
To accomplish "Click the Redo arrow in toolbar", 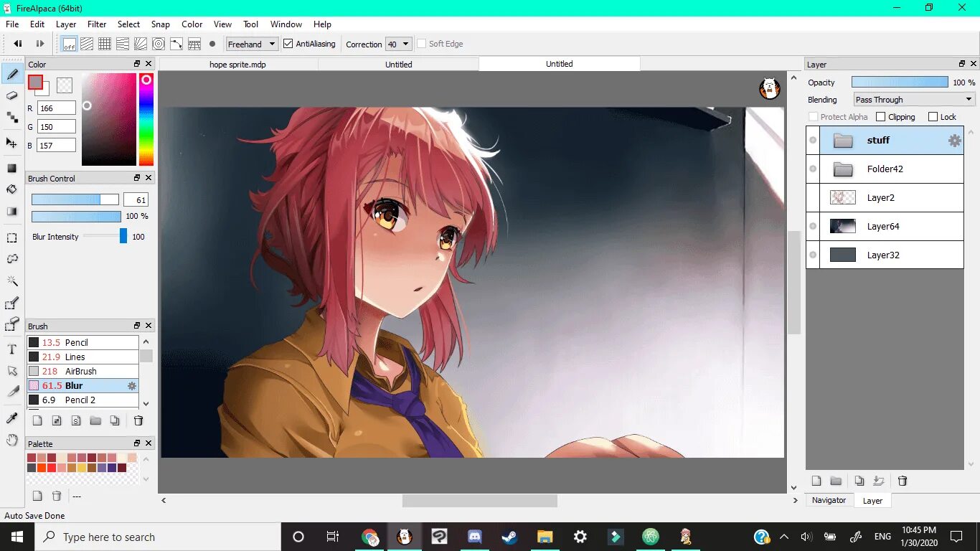I will [40, 44].
